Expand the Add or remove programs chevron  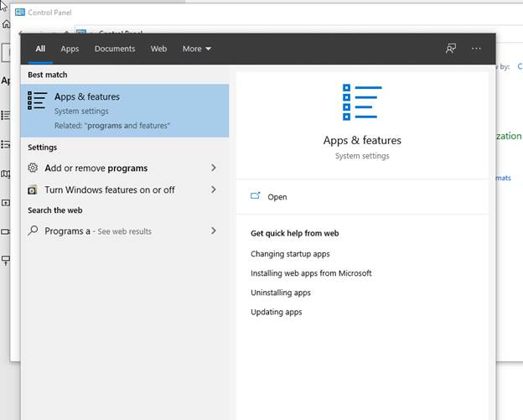(214, 168)
